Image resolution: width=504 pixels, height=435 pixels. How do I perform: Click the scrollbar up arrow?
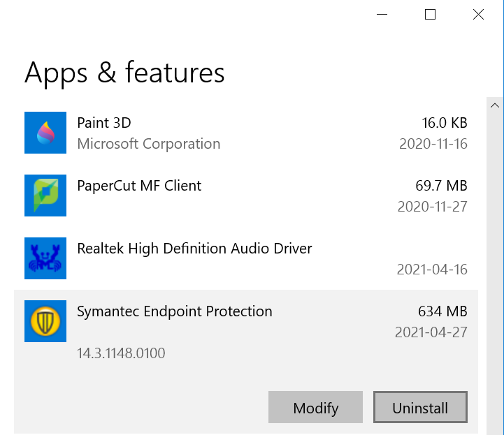495,105
